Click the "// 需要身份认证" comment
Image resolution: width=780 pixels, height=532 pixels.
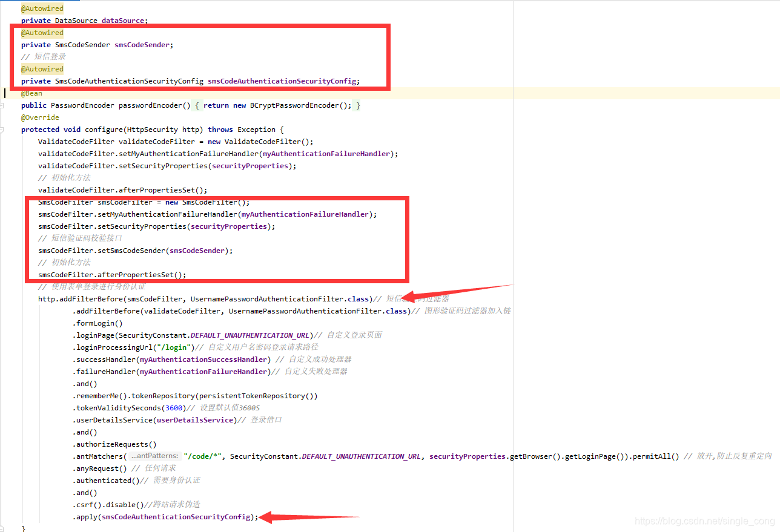[x=170, y=481]
